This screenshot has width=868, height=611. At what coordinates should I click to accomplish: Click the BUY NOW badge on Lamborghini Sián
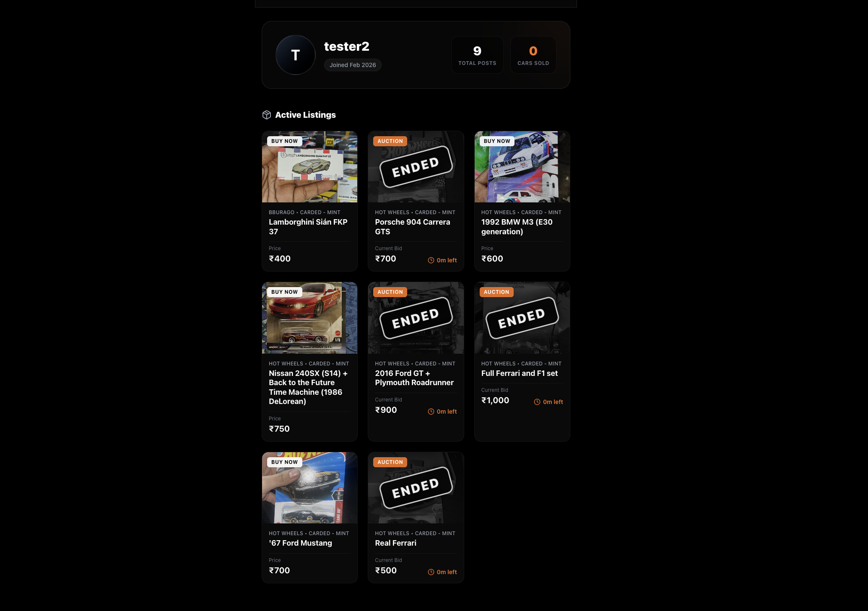tap(285, 141)
